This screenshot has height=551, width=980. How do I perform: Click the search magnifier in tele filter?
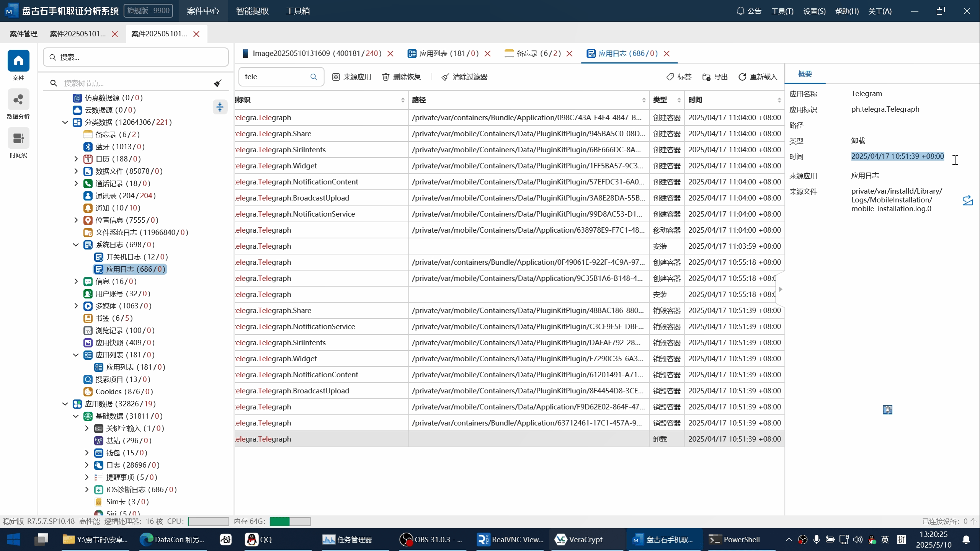314,77
